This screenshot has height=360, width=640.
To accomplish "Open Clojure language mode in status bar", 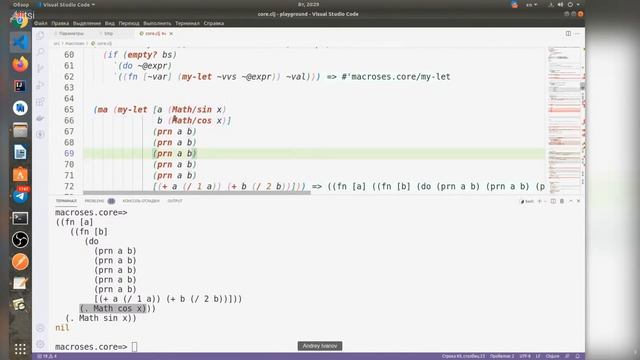I will 552,356.
